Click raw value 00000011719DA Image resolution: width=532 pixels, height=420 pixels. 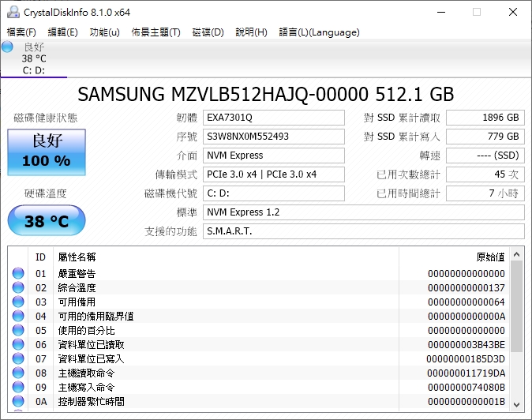pyautogui.click(x=466, y=373)
